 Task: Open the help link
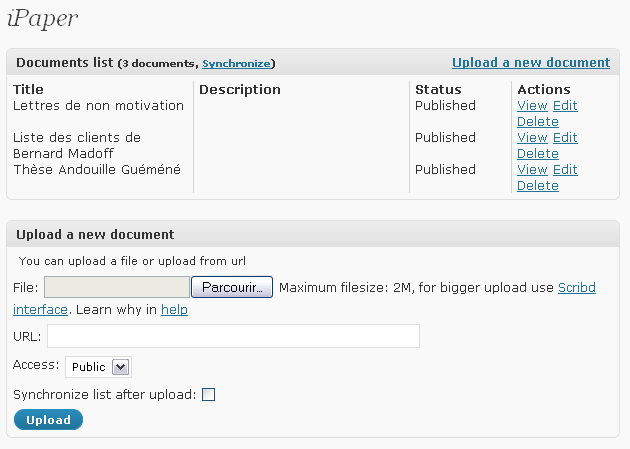tap(174, 310)
